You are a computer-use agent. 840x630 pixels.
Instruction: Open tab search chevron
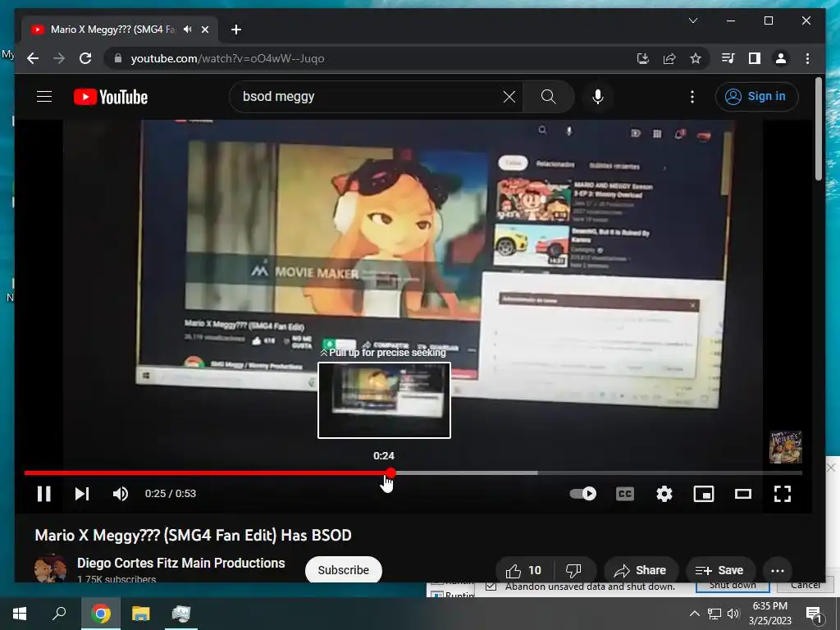tap(692, 21)
